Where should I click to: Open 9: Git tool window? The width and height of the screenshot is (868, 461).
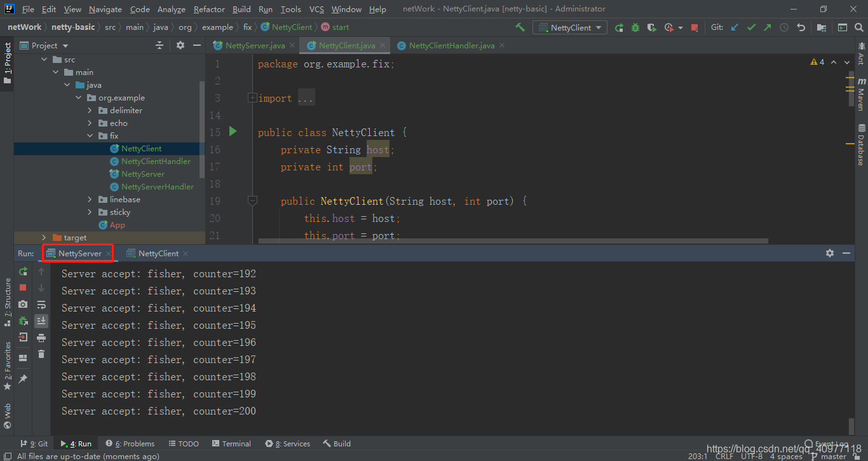pyautogui.click(x=34, y=444)
